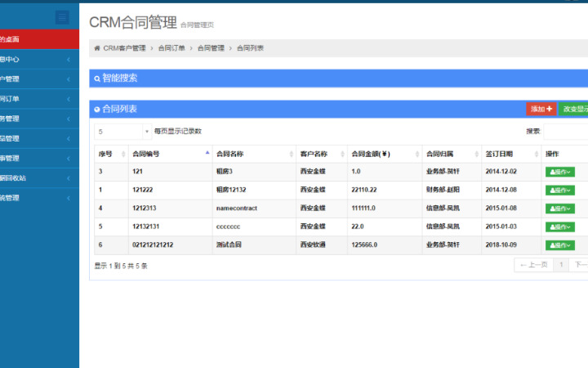Click the 显示 1 到 5 共 5 条 status text
The image size is (588, 368).
tap(121, 267)
